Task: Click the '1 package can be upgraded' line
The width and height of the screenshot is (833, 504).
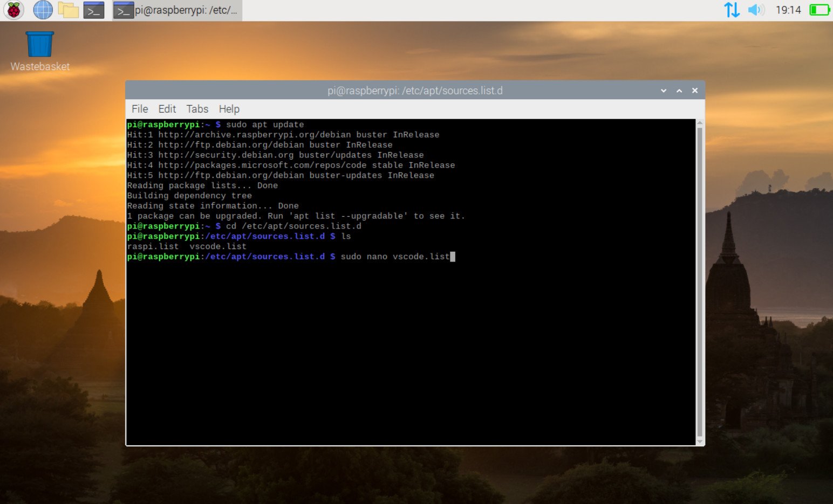Action: point(296,216)
